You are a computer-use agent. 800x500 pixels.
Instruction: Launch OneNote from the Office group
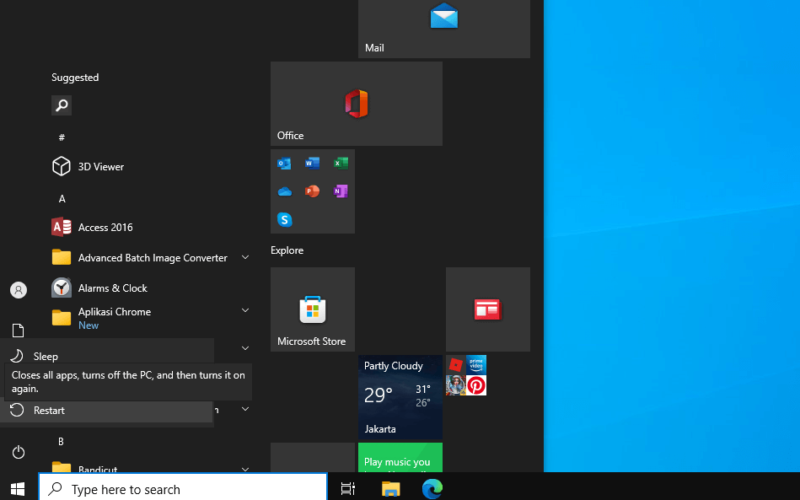point(341,191)
